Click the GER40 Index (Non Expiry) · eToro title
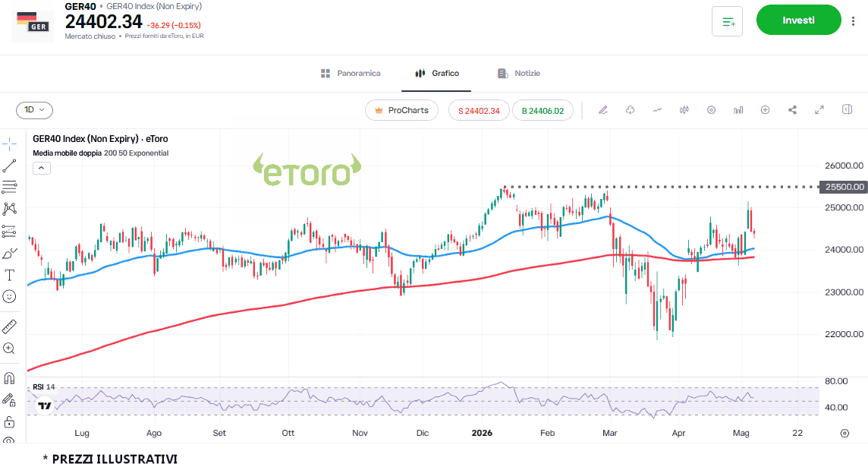Viewport: 868px width, 467px height. [x=100, y=139]
